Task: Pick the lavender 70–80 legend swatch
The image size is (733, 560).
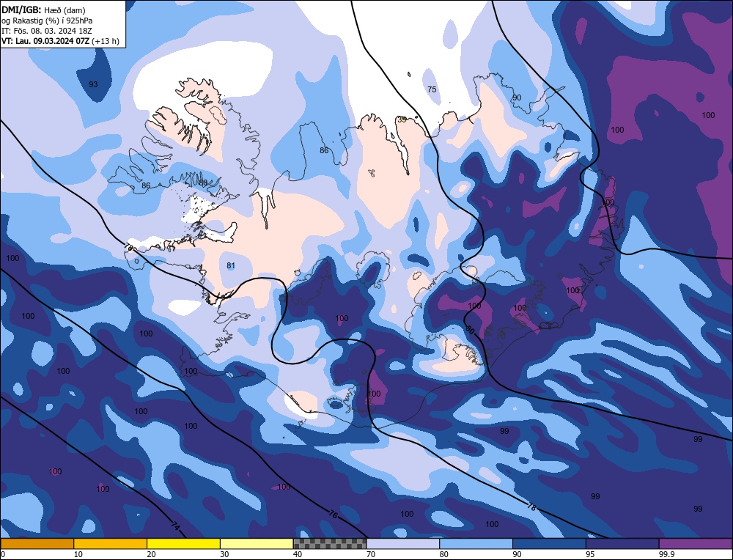Action: click(403, 543)
